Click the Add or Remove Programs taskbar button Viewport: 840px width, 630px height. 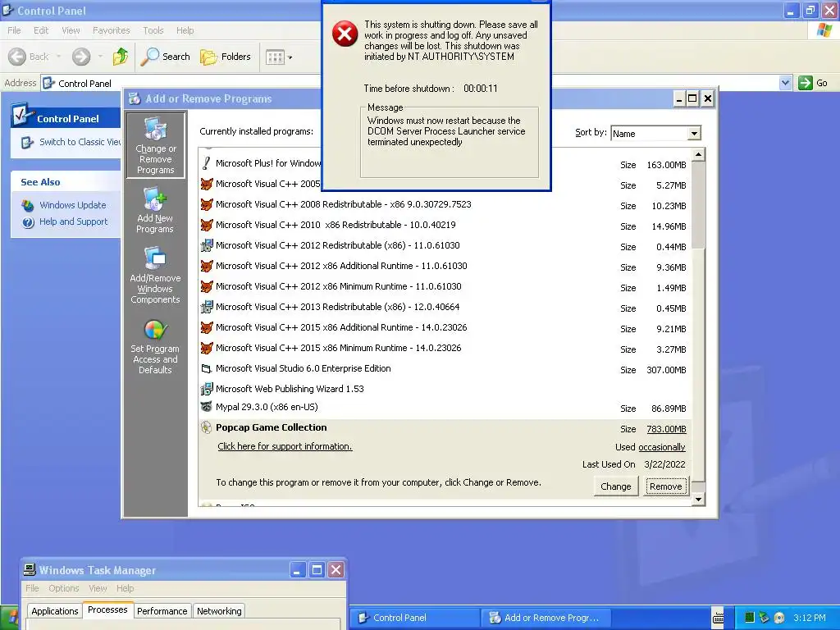546,618
